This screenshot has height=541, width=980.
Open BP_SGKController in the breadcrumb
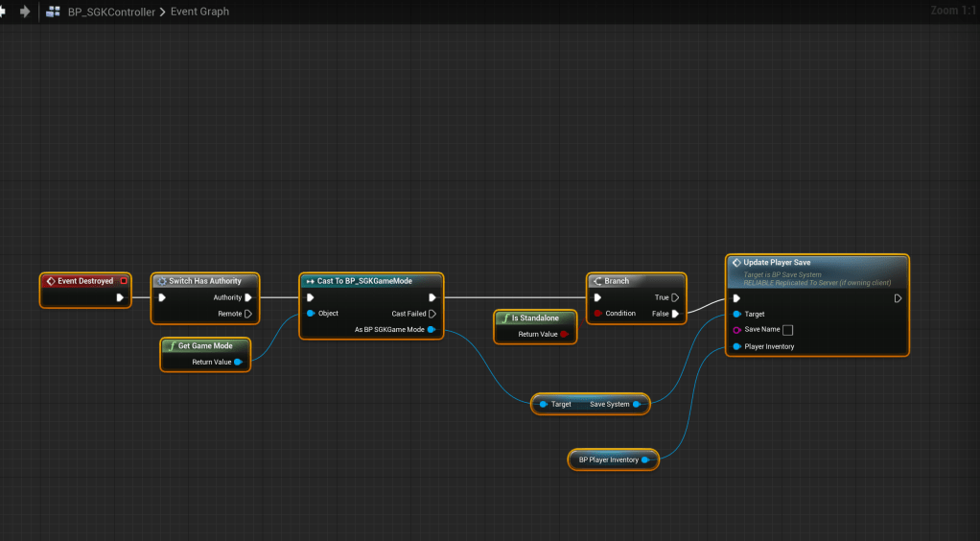[111, 12]
